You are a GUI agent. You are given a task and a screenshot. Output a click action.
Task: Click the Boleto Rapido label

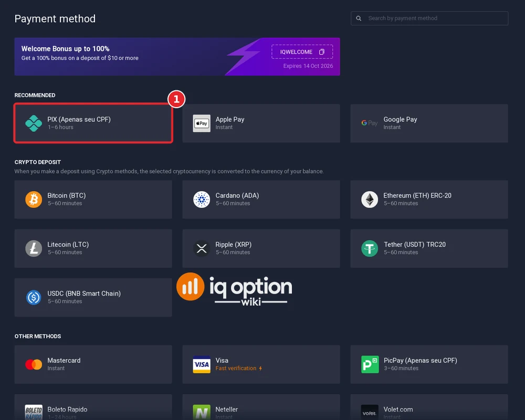pos(67,409)
